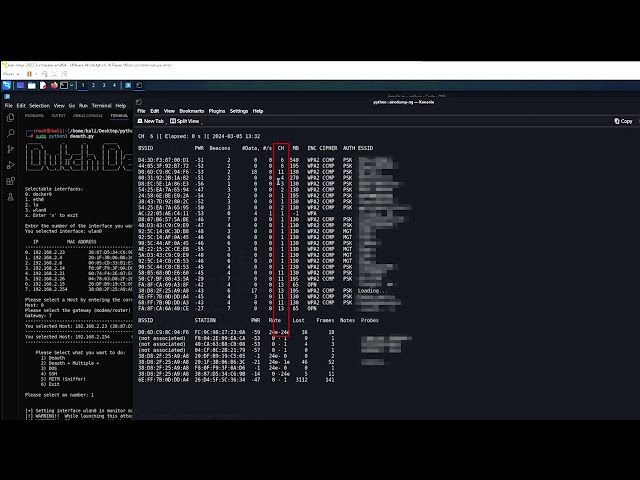Open the file manager in Kali panel
This screenshot has width=640, height=480.
pyautogui.click(x=32, y=85)
